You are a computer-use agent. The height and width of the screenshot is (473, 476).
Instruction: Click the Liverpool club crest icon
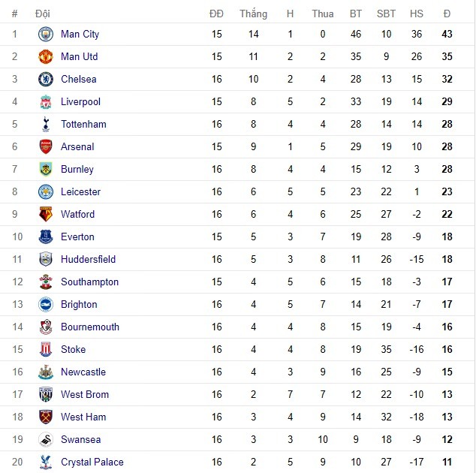click(47, 102)
